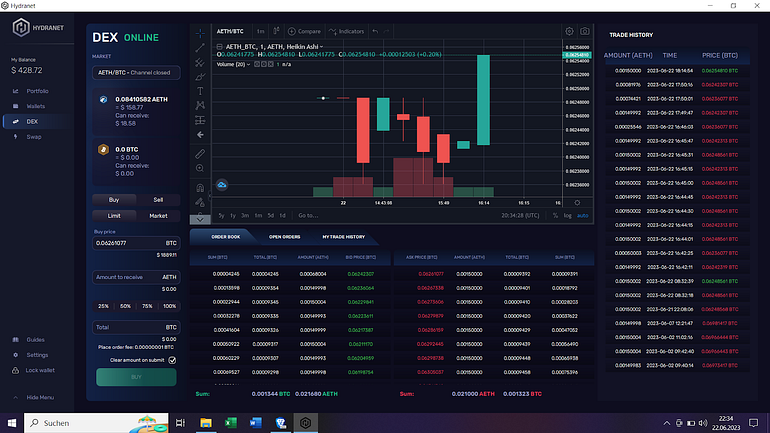This screenshot has height=433, width=770.
Task: Select the Buy toggle
Action: [114, 200]
